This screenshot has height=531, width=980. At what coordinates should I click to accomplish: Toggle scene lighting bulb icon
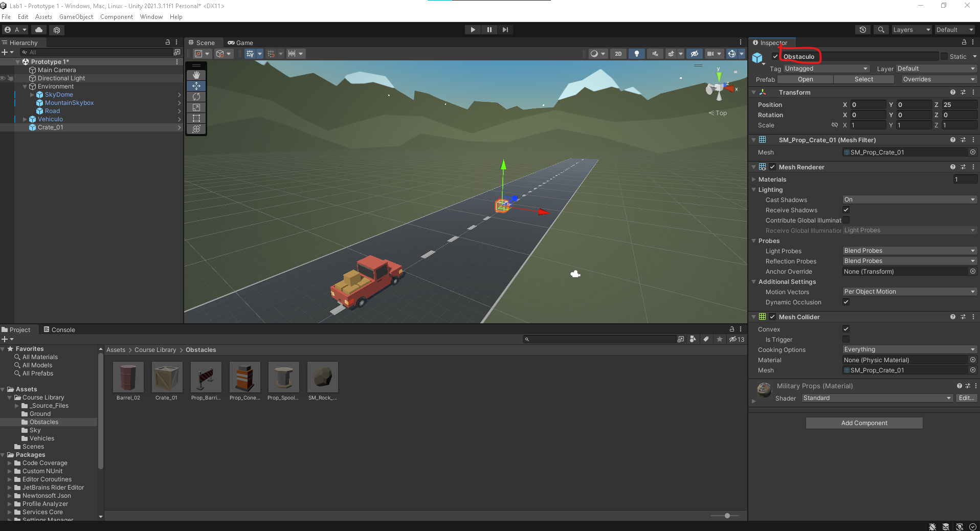(636, 54)
